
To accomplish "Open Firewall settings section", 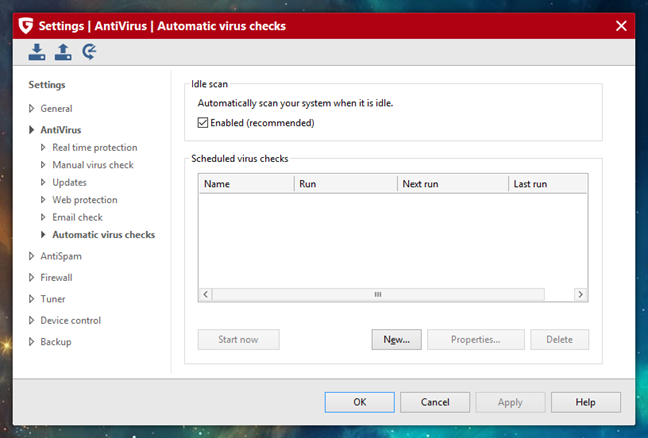I will coord(56,278).
